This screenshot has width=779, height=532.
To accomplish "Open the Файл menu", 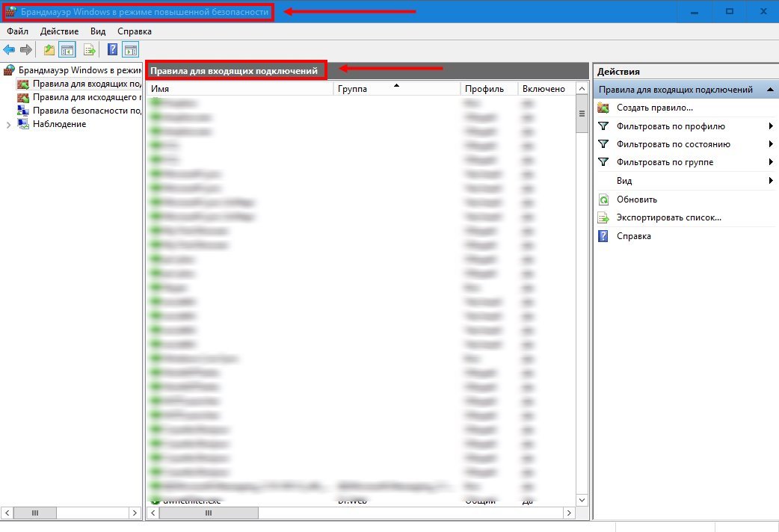I will [17, 31].
